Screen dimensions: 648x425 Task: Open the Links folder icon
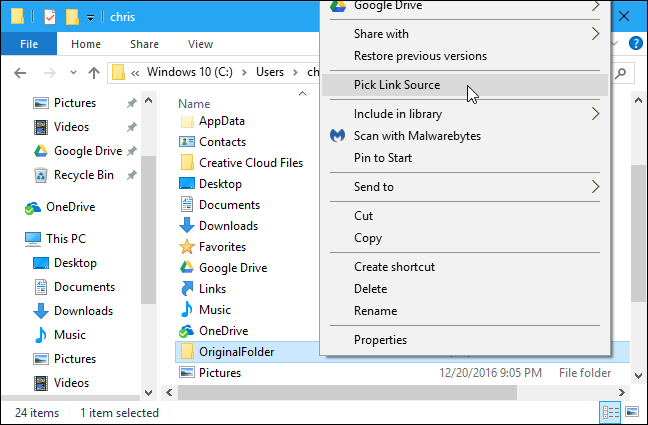[x=186, y=289]
